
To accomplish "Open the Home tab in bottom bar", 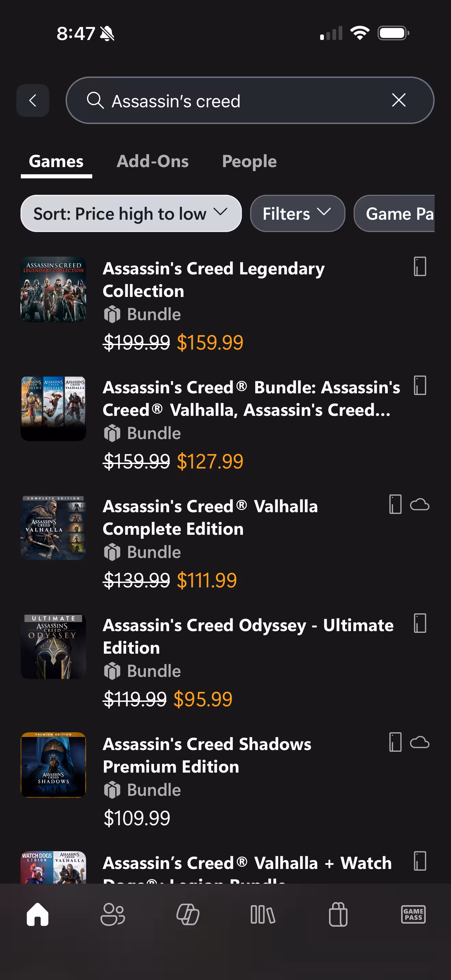I will click(x=38, y=915).
